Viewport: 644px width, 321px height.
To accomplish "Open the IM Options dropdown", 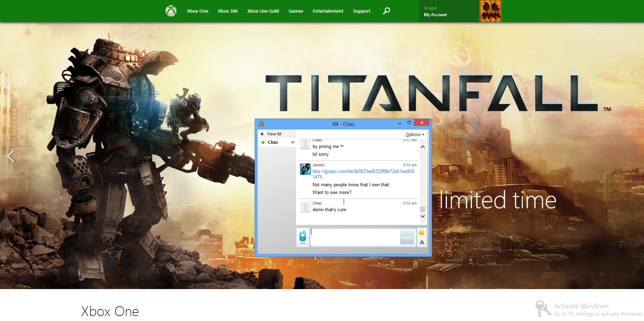I will click(415, 135).
